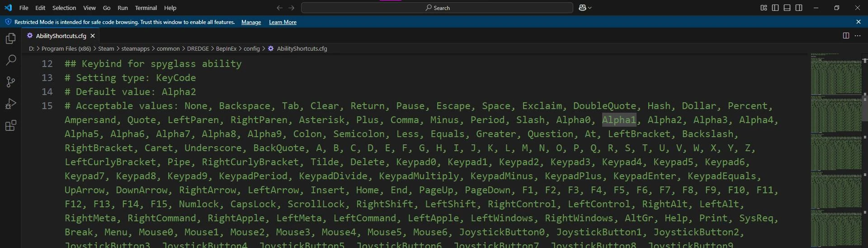Open the Selection menu

[64, 8]
